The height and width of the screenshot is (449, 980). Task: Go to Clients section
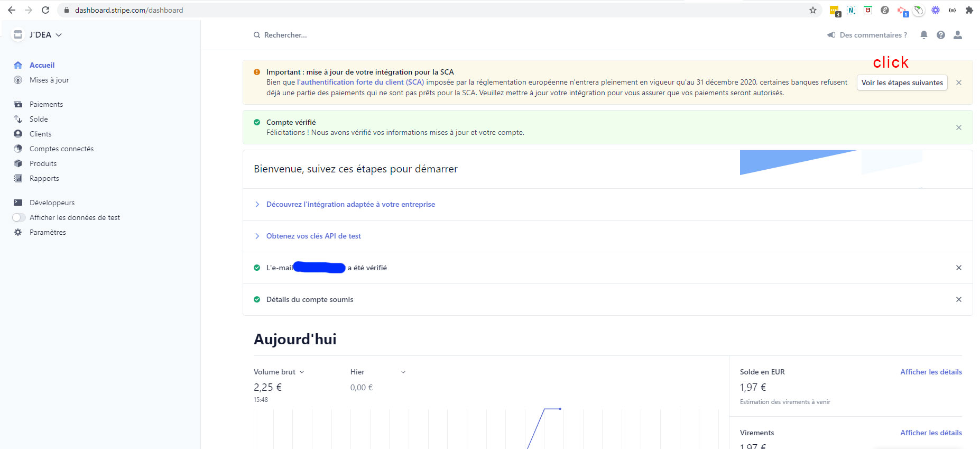(x=41, y=134)
